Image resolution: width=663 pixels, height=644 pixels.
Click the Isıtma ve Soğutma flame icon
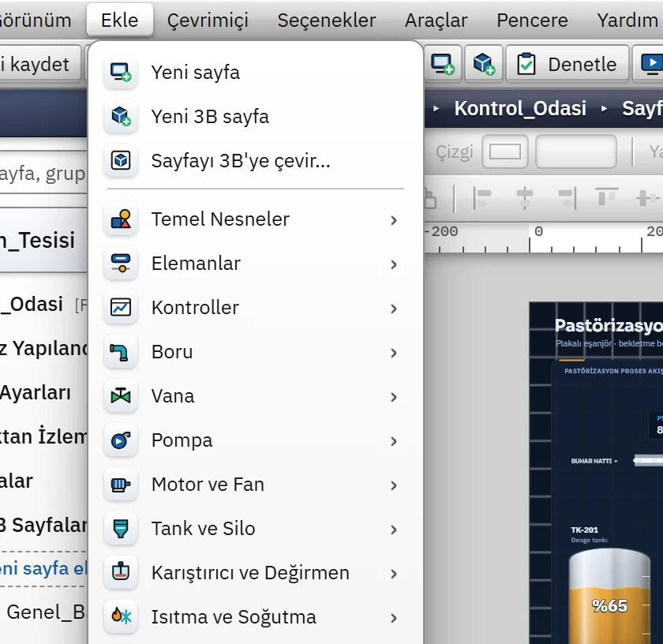pyautogui.click(x=121, y=616)
